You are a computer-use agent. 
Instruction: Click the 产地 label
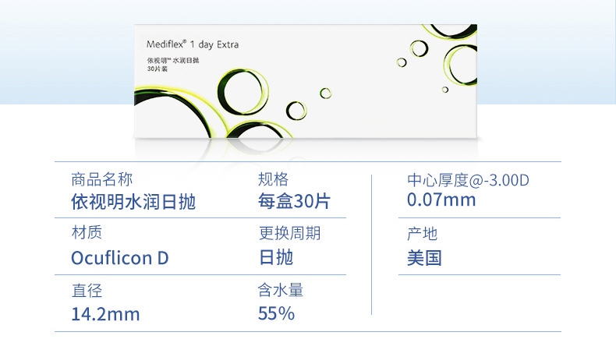click(422, 234)
